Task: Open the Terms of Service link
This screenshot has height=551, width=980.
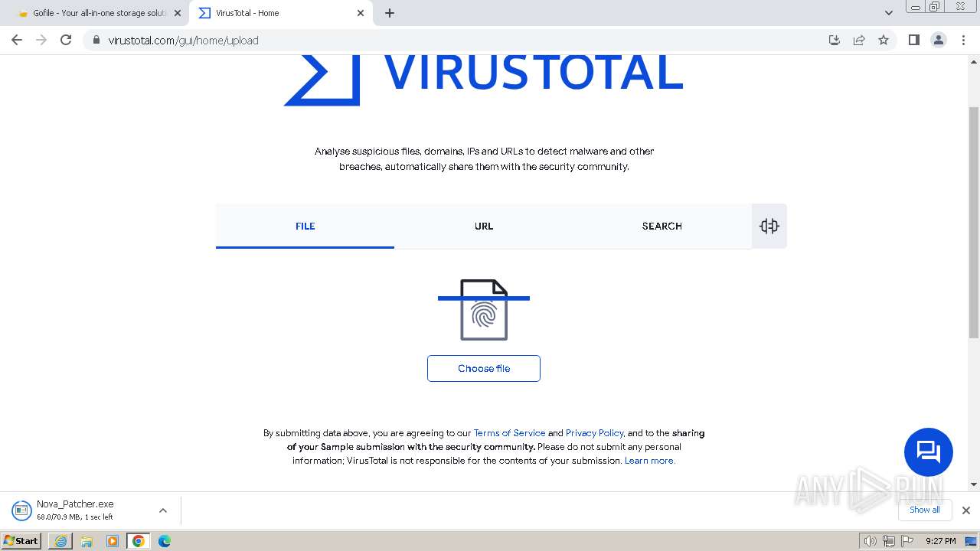Action: 509,432
